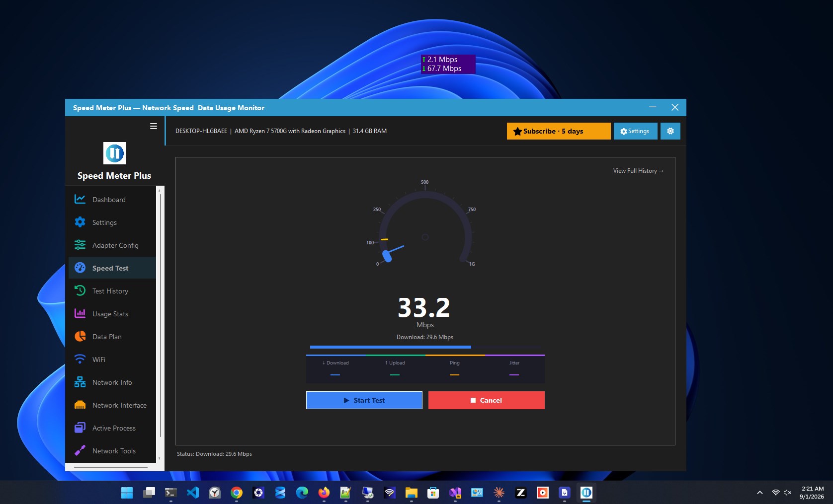Open File Explorer from taskbar
833x504 pixels.
[411, 493]
